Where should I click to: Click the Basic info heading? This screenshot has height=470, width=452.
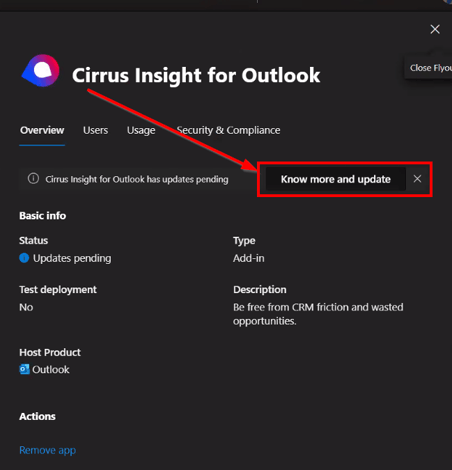(43, 216)
